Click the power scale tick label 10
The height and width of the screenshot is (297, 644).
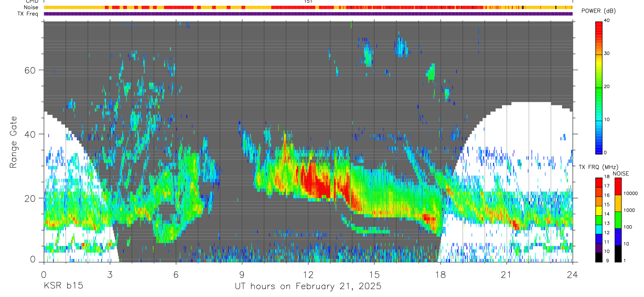click(608, 120)
